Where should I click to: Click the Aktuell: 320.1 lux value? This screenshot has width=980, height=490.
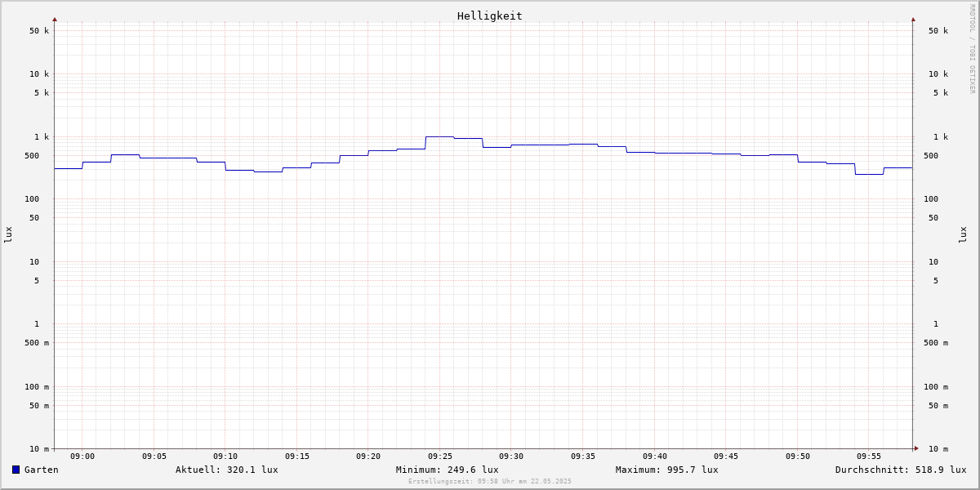click(227, 470)
